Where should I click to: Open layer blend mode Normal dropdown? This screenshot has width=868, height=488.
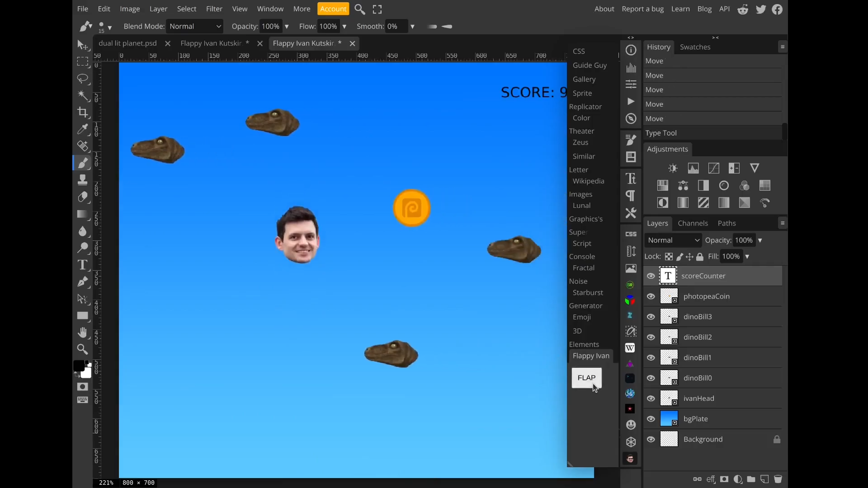click(x=673, y=240)
